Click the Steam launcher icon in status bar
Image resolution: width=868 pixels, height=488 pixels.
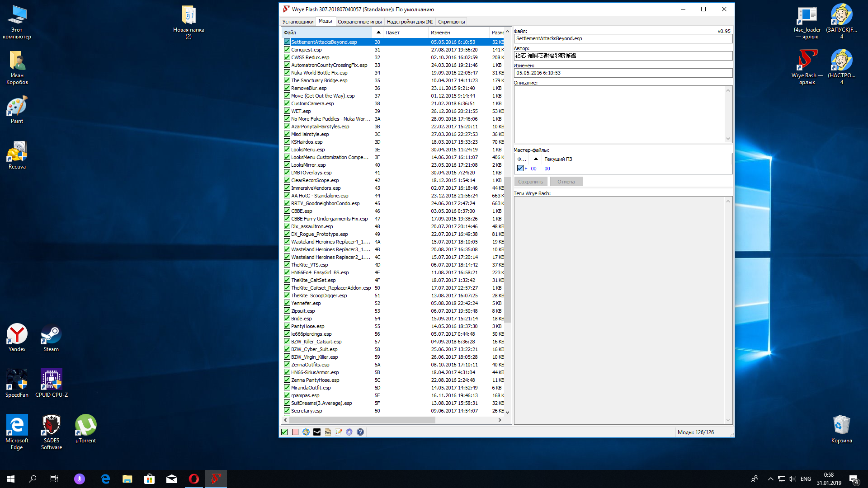pyautogui.click(x=317, y=432)
